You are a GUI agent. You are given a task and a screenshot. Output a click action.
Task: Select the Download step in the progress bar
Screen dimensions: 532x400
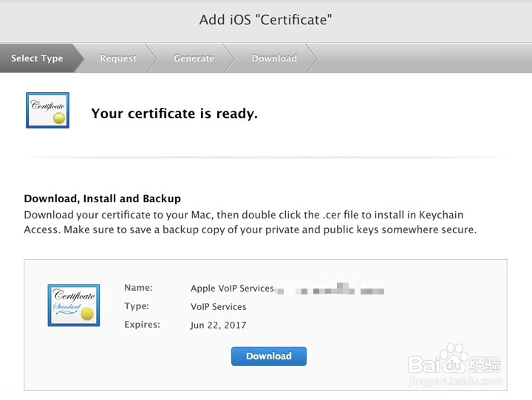click(274, 58)
